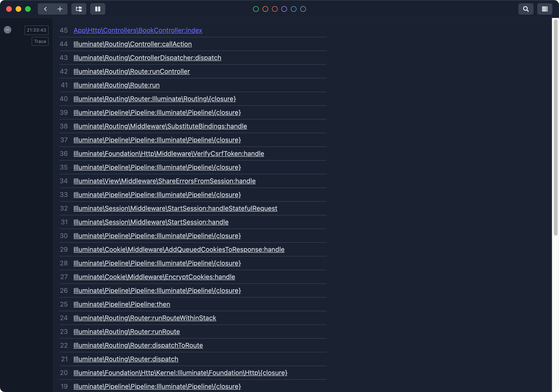Toggle the red color filter
559x392 pixels.
tap(275, 9)
